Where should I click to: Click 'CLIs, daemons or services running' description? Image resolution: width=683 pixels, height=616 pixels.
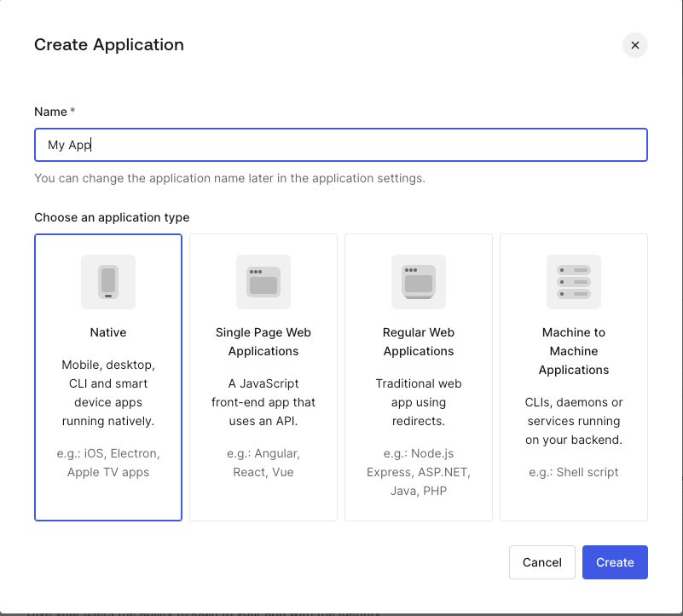pos(574,421)
